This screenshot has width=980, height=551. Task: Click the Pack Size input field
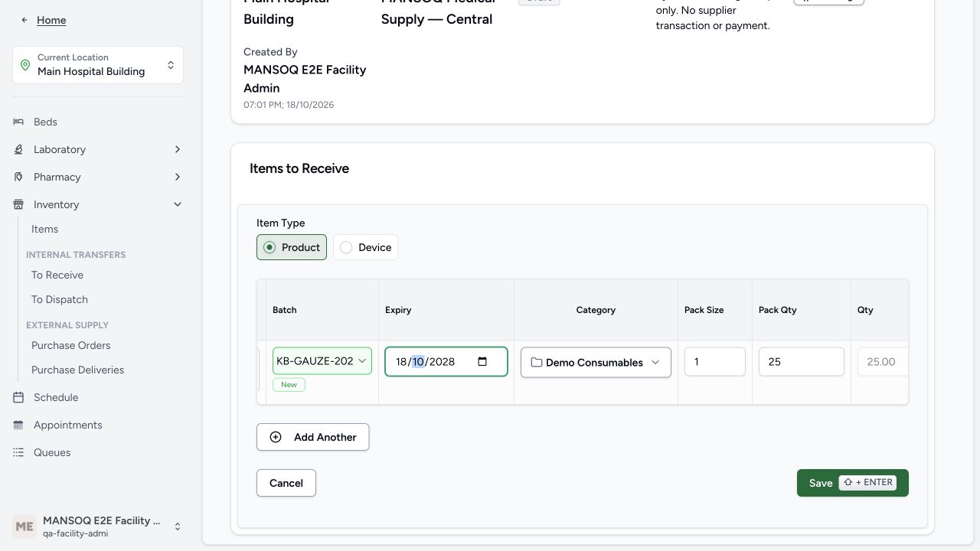pyautogui.click(x=715, y=362)
